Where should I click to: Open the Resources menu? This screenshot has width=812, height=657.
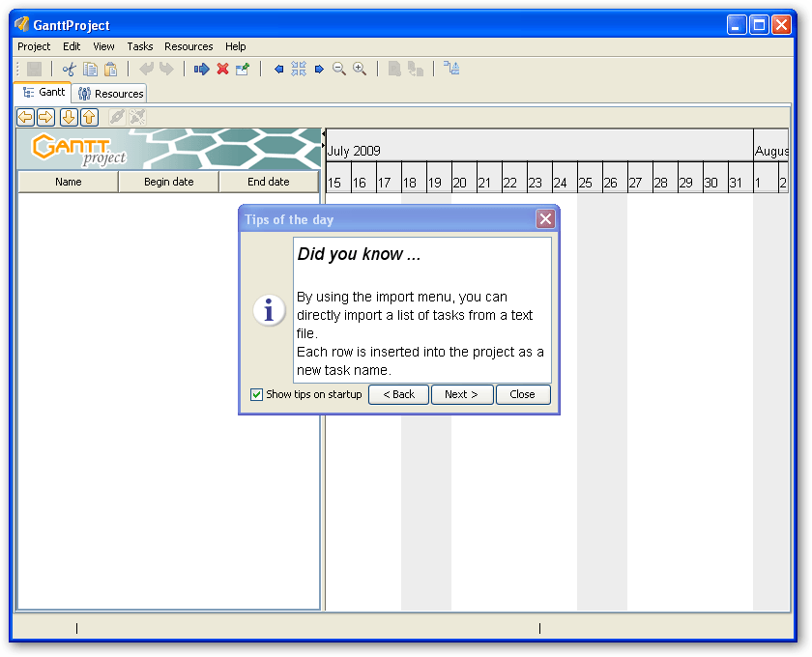(x=188, y=46)
